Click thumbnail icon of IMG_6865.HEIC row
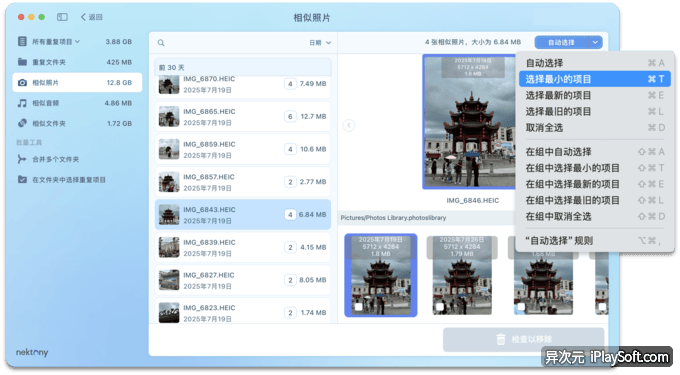The image size is (680, 375). point(169,117)
